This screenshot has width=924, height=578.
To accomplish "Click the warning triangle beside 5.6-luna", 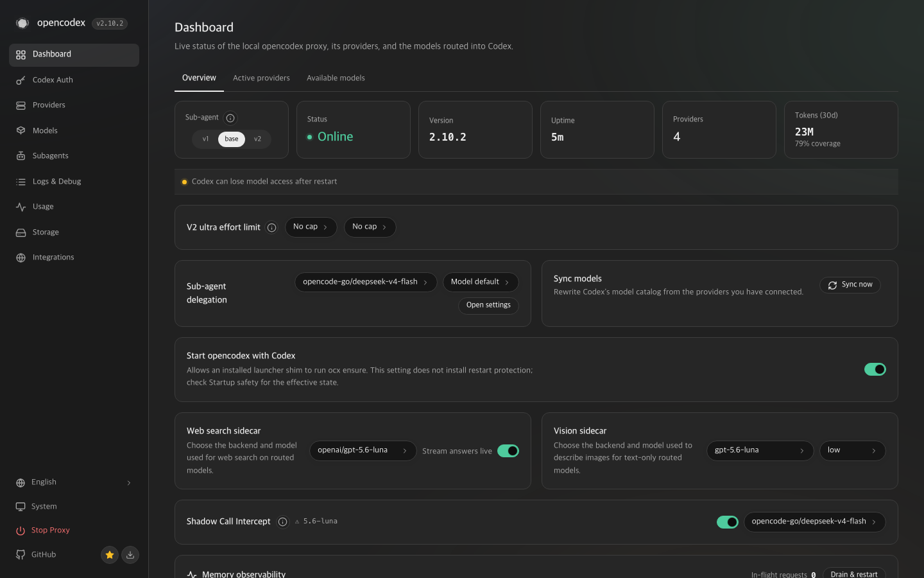I will (x=297, y=521).
